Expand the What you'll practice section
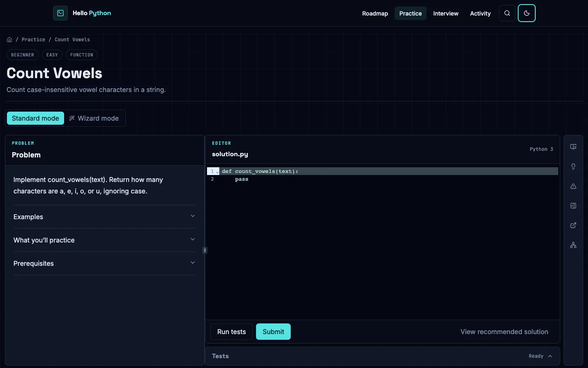The image size is (588, 368). (105, 240)
